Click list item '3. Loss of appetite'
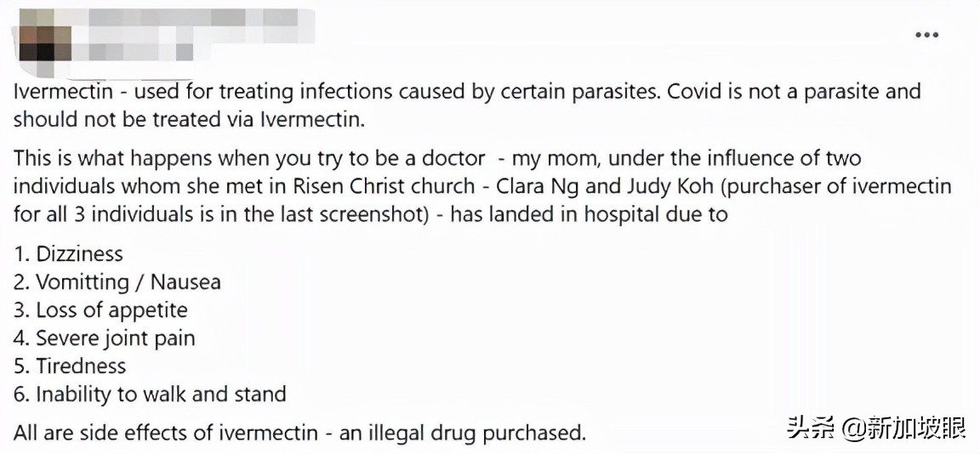980x454 pixels. [100, 309]
